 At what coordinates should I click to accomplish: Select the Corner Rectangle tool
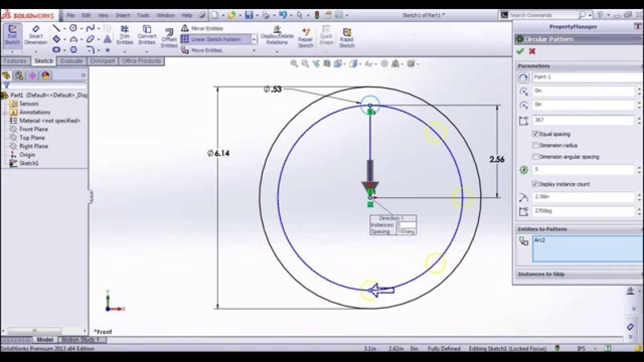pyautogui.click(x=56, y=39)
